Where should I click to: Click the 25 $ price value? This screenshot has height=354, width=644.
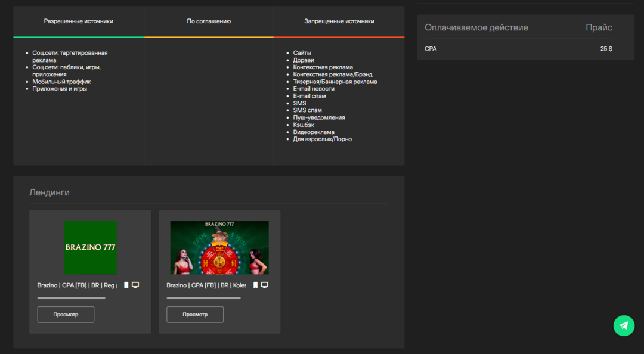pos(606,49)
